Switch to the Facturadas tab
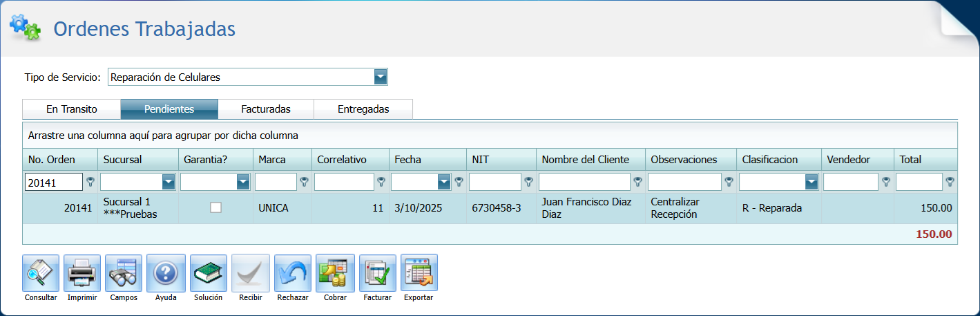 pyautogui.click(x=266, y=109)
